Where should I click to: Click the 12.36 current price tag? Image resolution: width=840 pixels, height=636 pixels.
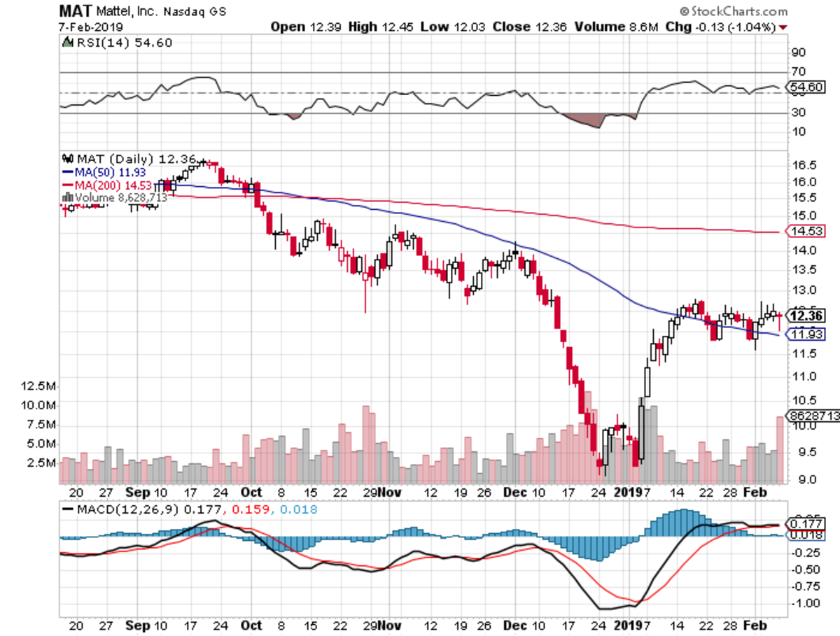(x=805, y=314)
